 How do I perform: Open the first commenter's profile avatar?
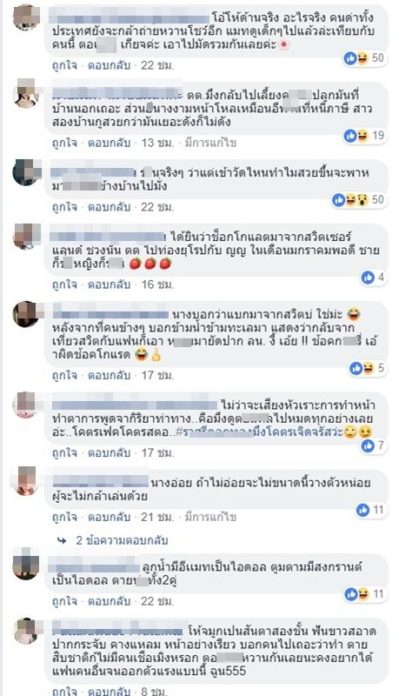27,17
